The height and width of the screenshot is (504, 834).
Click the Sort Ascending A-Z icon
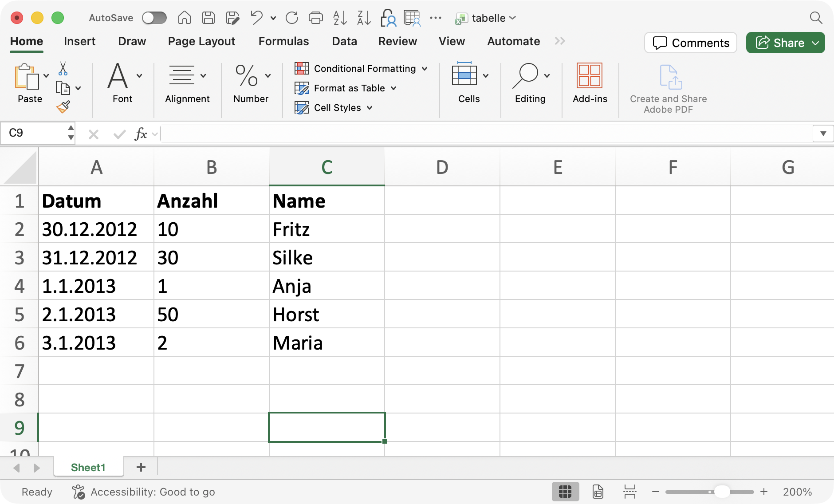click(x=340, y=18)
